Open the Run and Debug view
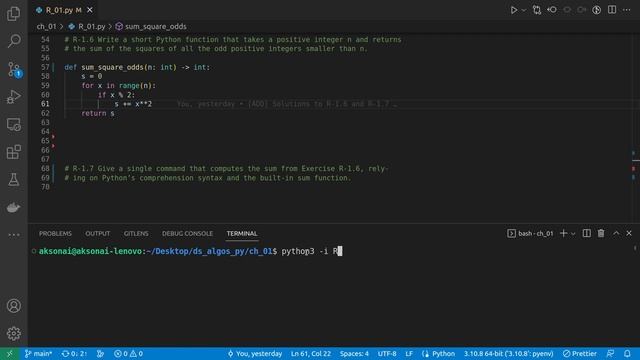The width and height of the screenshot is (640, 360). (13, 97)
